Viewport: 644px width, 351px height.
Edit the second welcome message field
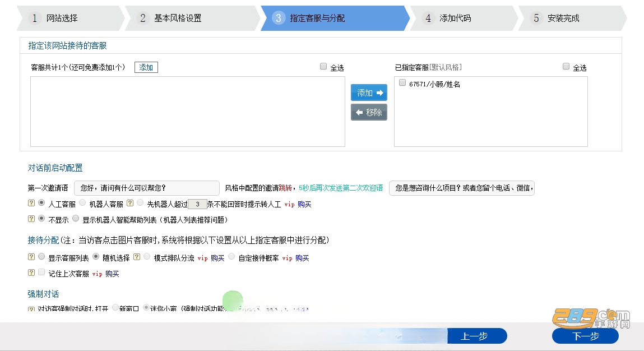click(462, 188)
